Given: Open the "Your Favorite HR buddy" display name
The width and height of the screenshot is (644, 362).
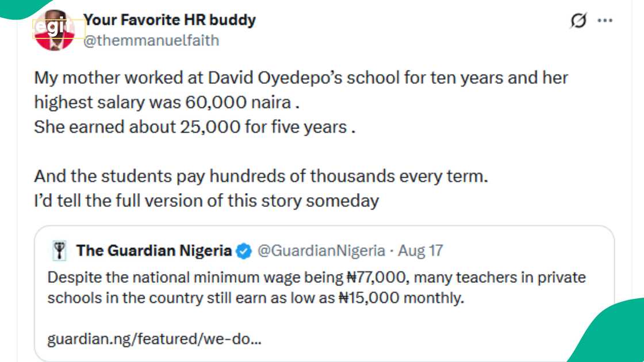Looking at the screenshot, I should pos(170,20).
